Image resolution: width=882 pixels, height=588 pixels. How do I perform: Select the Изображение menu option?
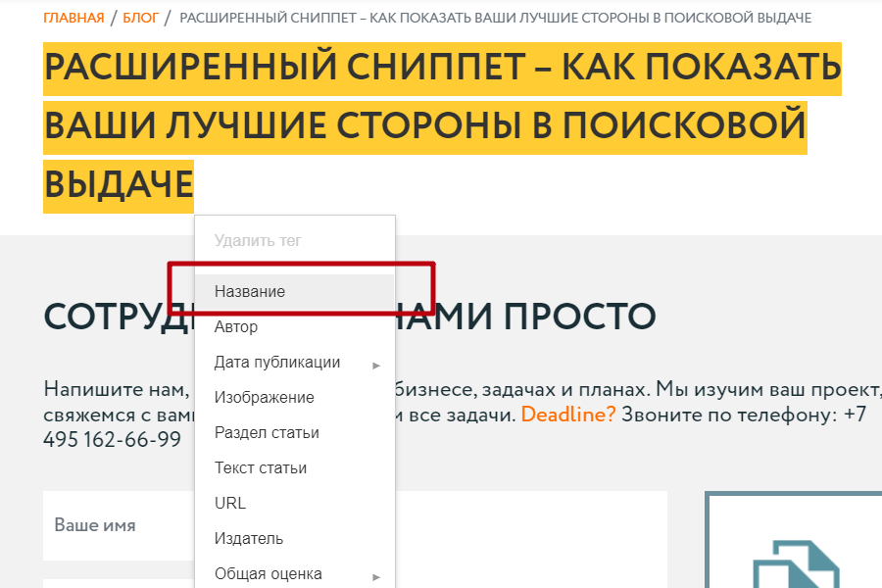[x=263, y=397]
